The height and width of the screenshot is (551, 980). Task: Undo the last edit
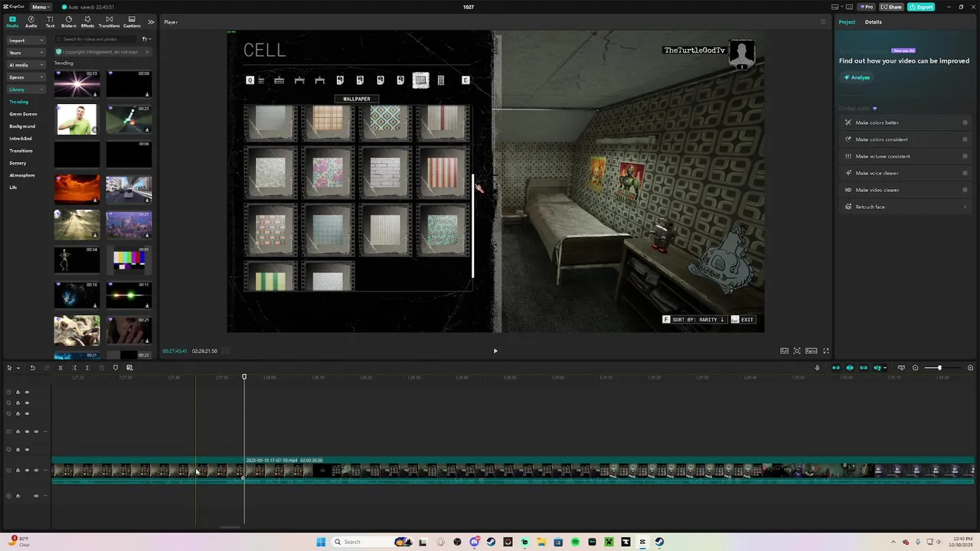point(32,368)
